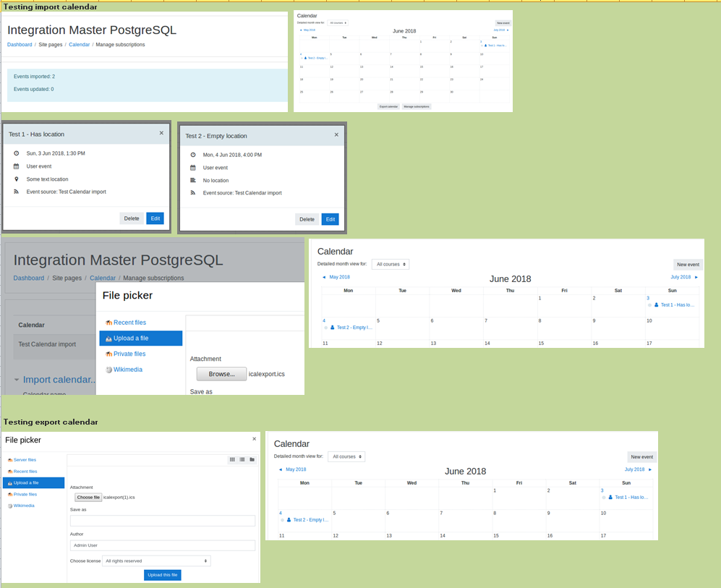Click 'Events updated: 0' text

pos(33,89)
